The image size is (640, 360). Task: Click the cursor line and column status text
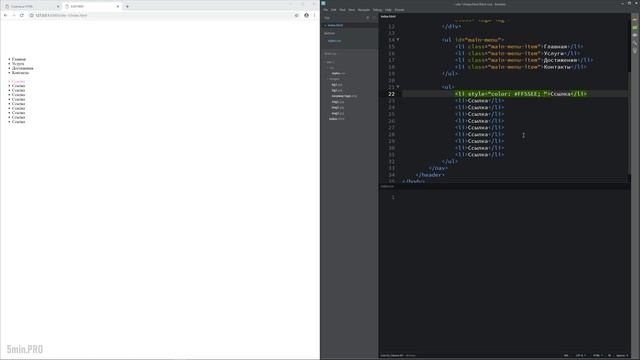[392, 356]
